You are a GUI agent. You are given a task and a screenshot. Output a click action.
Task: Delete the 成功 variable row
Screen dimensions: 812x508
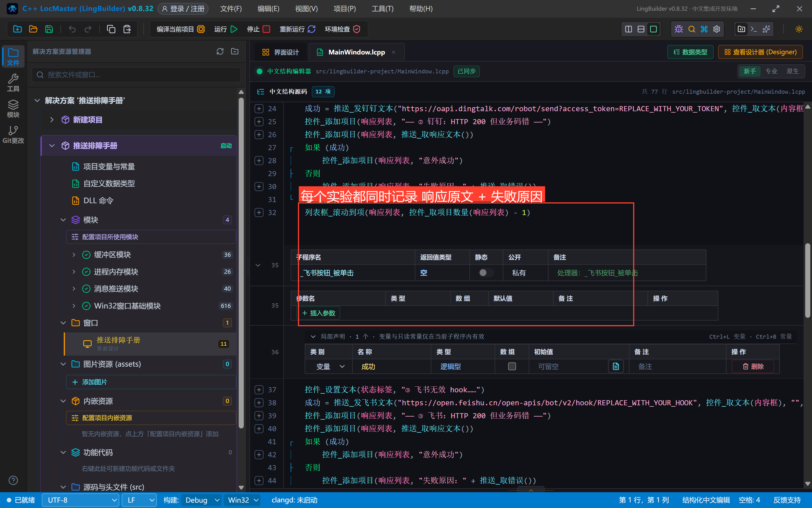pyautogui.click(x=752, y=367)
